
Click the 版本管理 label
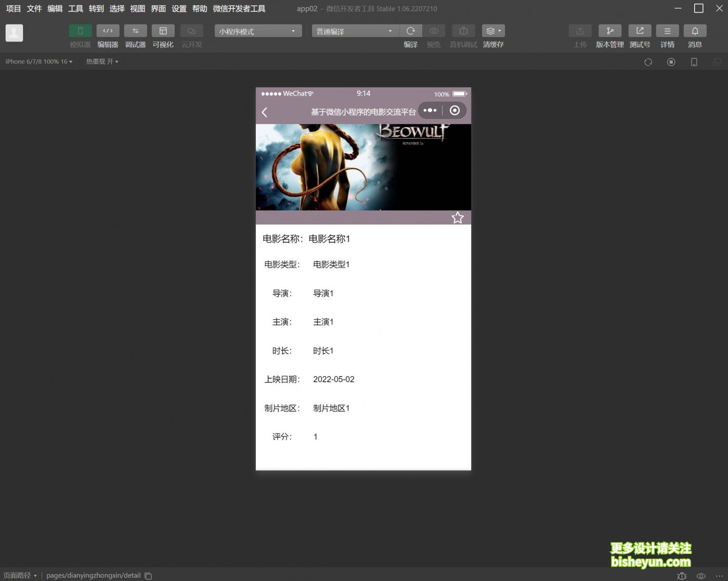pyautogui.click(x=610, y=45)
